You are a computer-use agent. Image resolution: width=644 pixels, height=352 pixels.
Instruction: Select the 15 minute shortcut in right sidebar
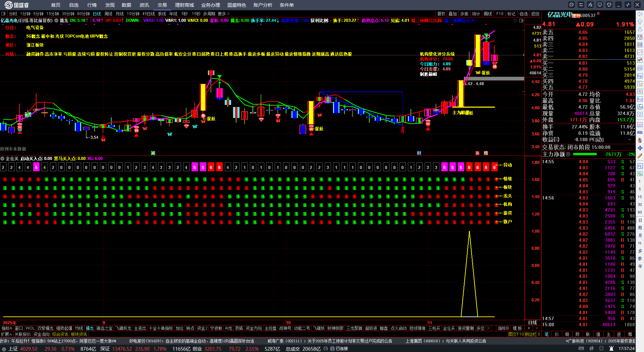pyautogui.click(x=640, y=197)
